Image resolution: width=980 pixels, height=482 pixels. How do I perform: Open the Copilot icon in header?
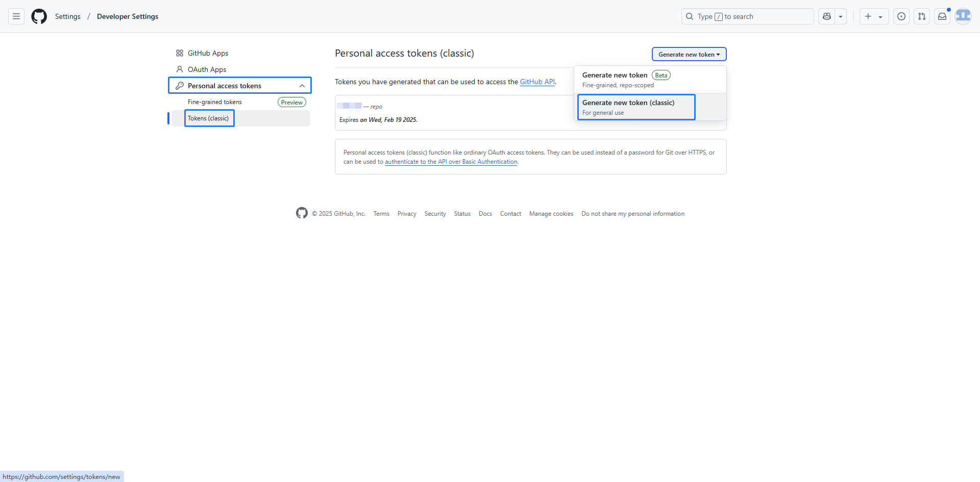pyautogui.click(x=827, y=16)
